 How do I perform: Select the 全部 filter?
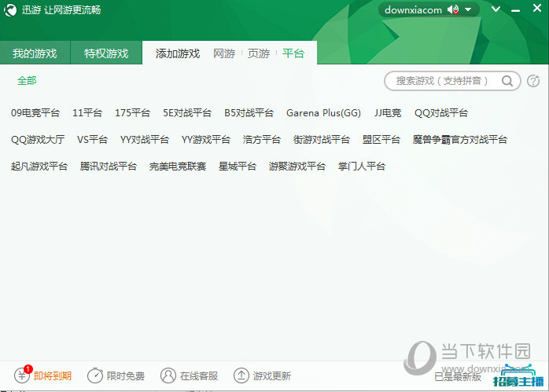27,81
